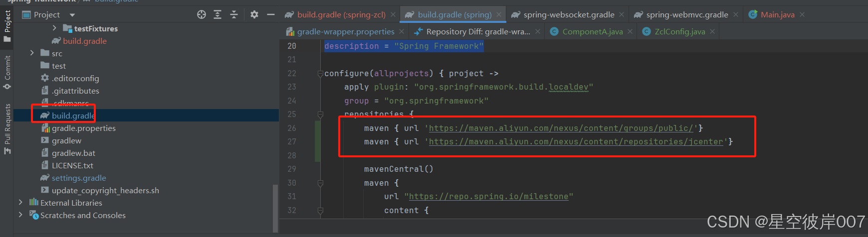The image size is (868, 237).
Task: Click the Collapse All icon in the Project panel
Action: [x=234, y=14]
